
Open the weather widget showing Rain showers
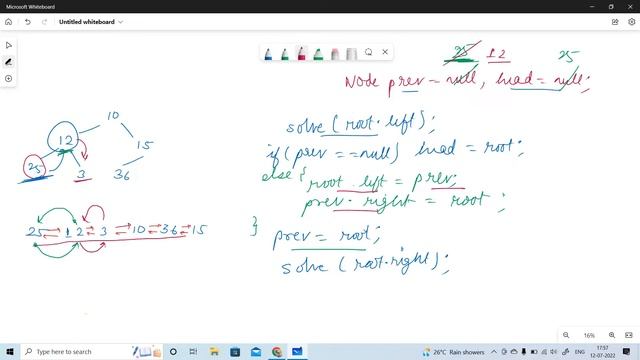pos(453,352)
